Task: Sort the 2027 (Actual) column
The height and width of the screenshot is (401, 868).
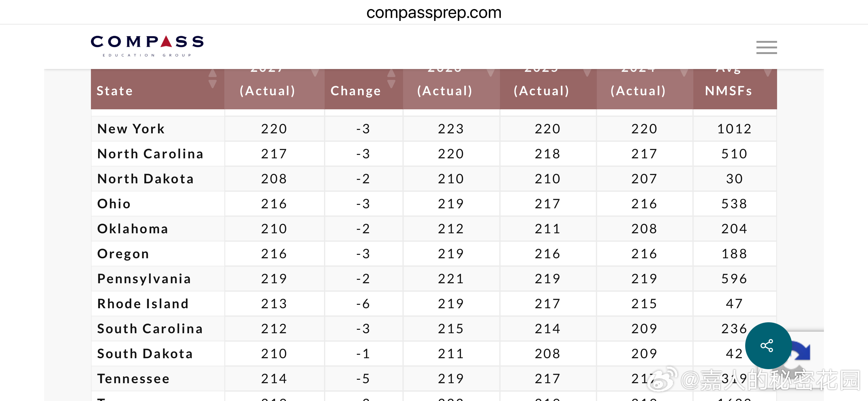Action: click(x=315, y=73)
